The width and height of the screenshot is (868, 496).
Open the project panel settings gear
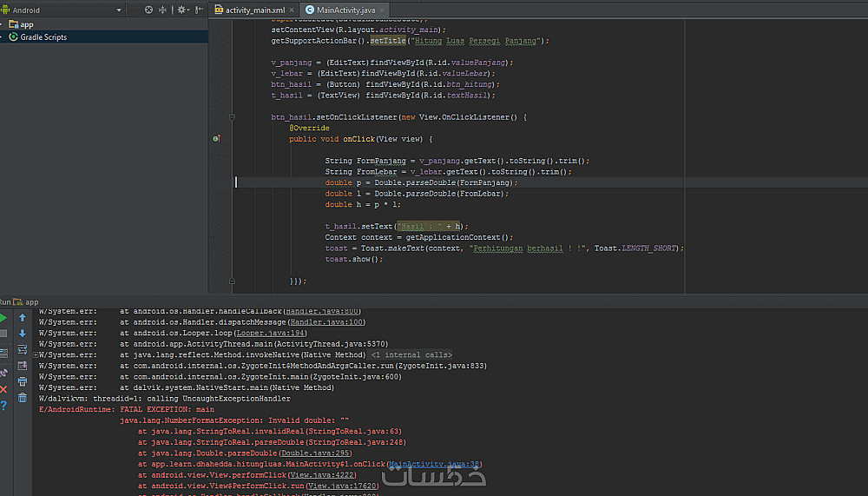tap(181, 10)
